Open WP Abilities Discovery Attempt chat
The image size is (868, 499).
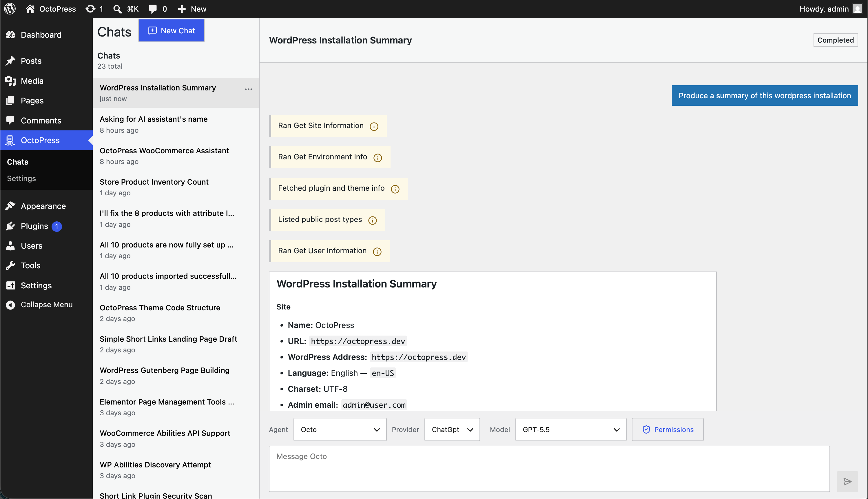(x=176, y=470)
